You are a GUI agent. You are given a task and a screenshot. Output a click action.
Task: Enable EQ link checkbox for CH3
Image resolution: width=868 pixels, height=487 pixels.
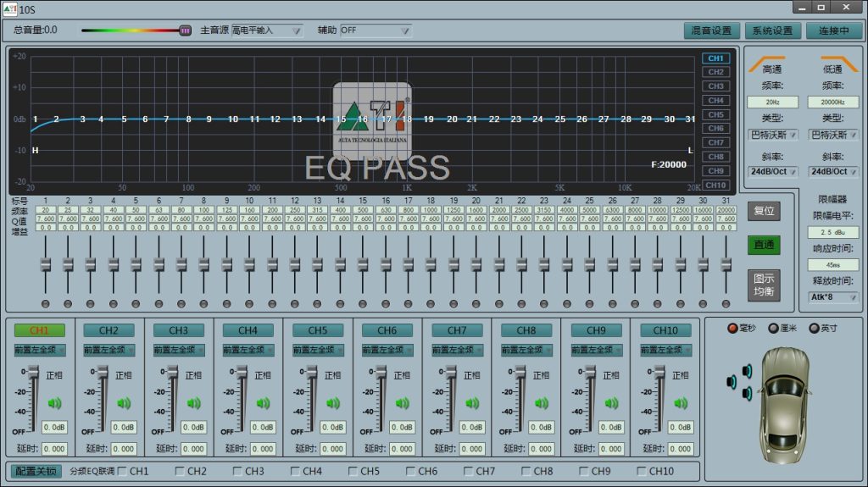point(237,471)
